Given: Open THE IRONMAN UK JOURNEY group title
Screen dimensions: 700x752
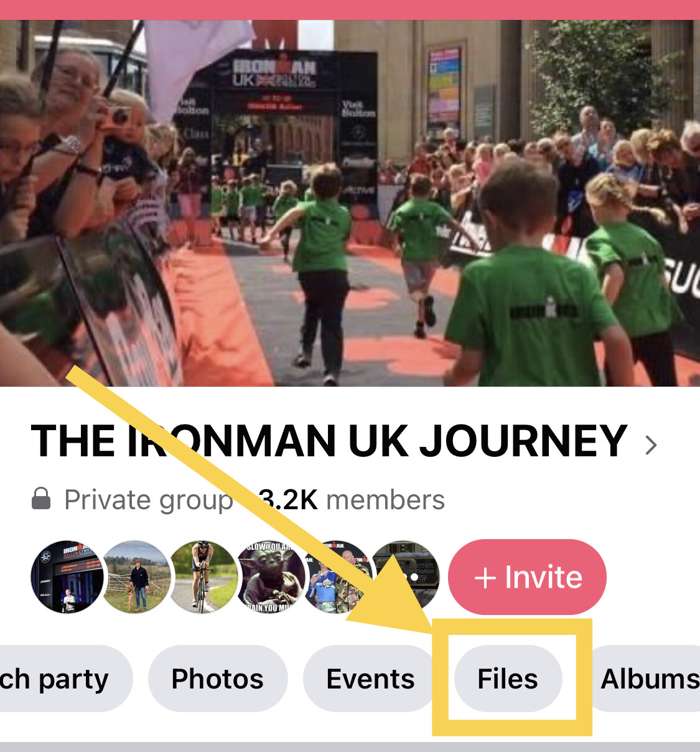Looking at the screenshot, I should click(329, 441).
